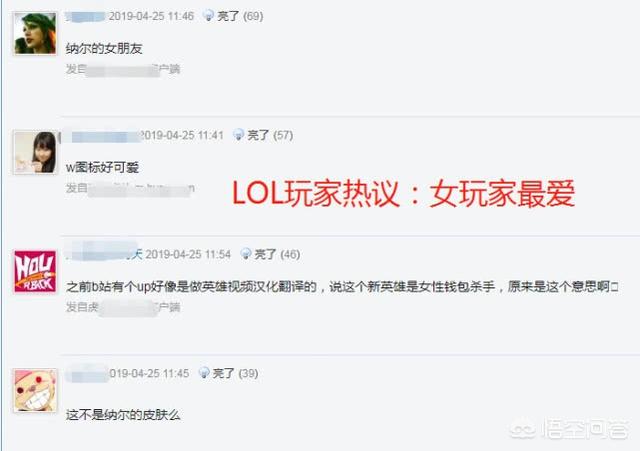Click the lightbulb icon with 46 likes
Viewport: 640px width, 451px height.
tap(246, 254)
